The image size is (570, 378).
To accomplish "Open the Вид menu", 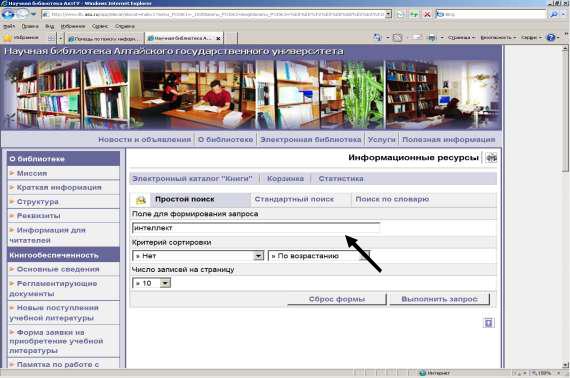I will click(49, 27).
